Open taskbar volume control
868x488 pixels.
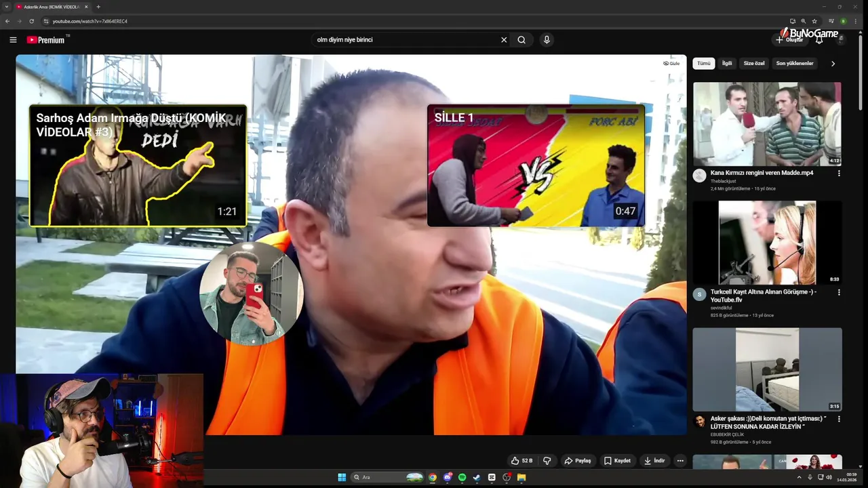pyautogui.click(x=829, y=477)
